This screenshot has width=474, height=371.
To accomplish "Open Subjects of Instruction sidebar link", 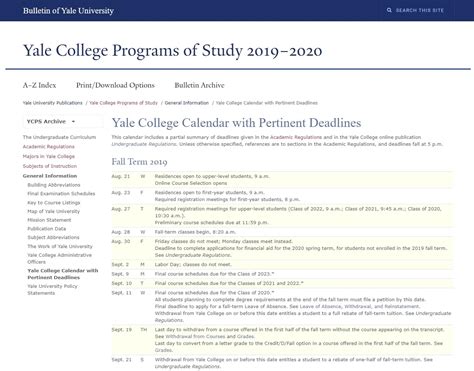I will point(50,166).
